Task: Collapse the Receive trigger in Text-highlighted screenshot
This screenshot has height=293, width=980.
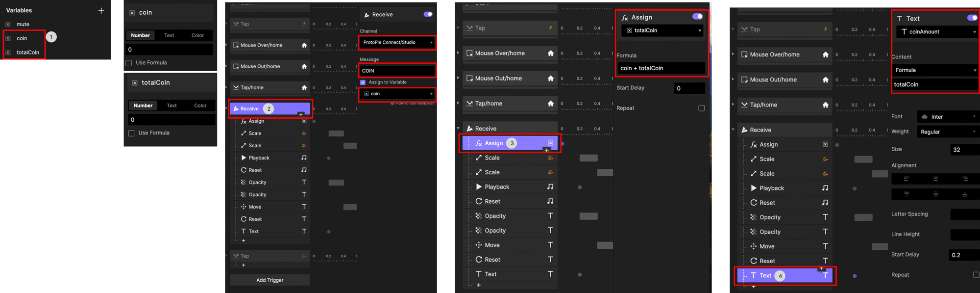Action: point(733,130)
